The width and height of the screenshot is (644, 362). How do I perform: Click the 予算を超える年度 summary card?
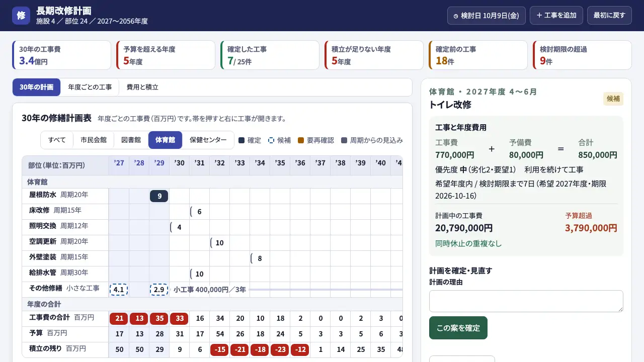[x=166, y=55]
